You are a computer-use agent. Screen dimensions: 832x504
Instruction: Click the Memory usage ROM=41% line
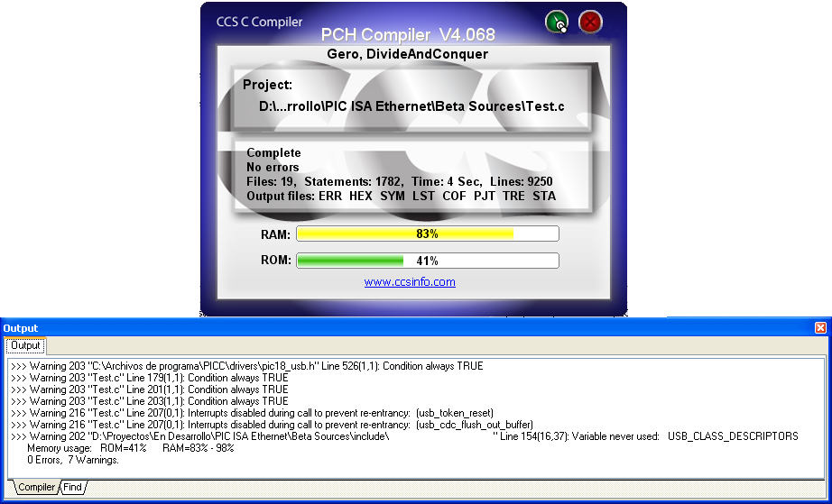[131, 448]
